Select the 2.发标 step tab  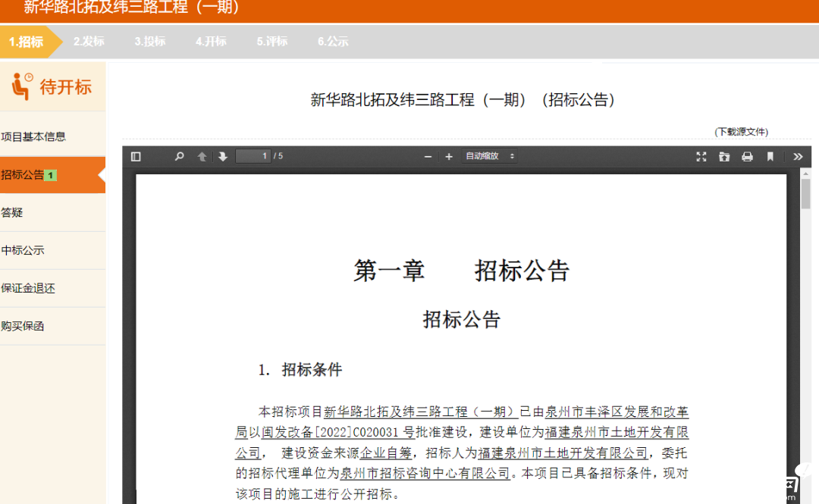(89, 42)
